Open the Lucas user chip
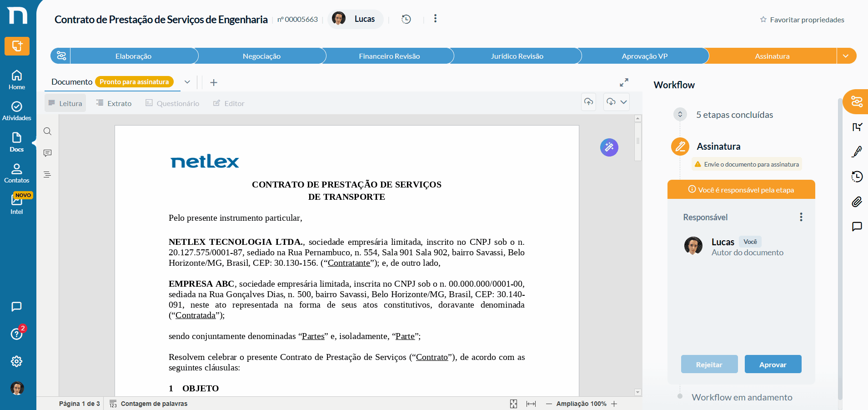 point(356,19)
